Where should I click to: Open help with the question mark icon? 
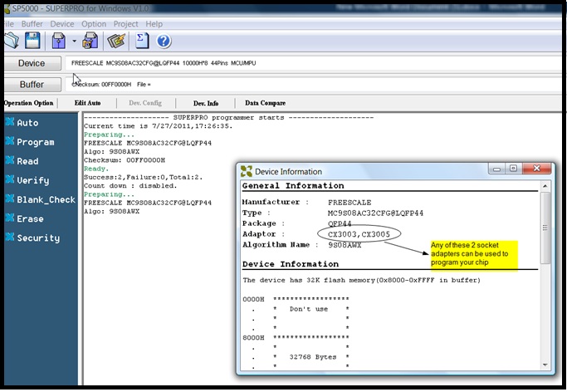point(164,40)
